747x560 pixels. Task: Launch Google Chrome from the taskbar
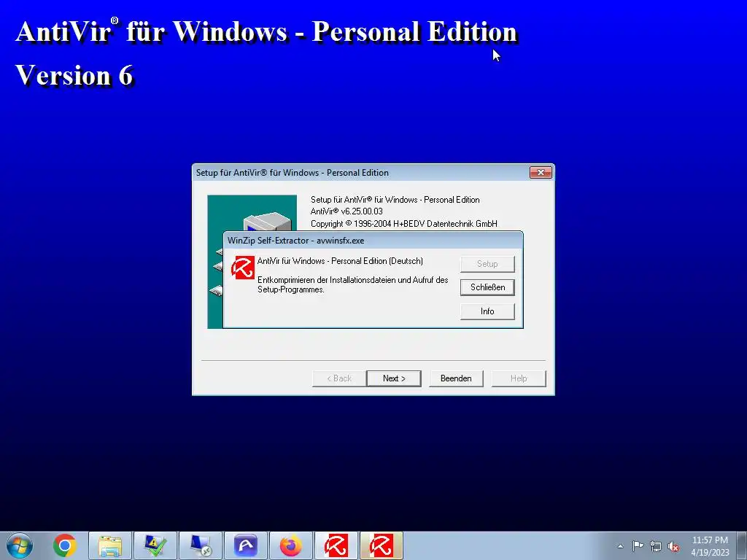[65, 545]
